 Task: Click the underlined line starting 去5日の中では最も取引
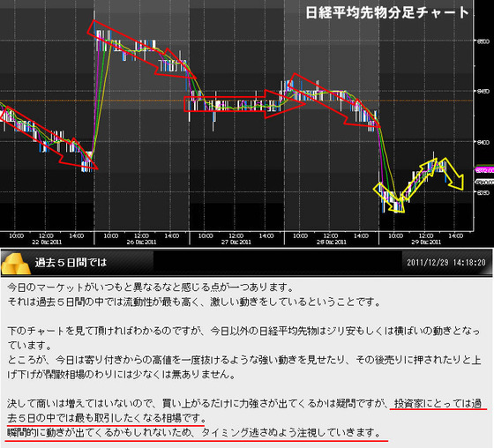(107, 418)
